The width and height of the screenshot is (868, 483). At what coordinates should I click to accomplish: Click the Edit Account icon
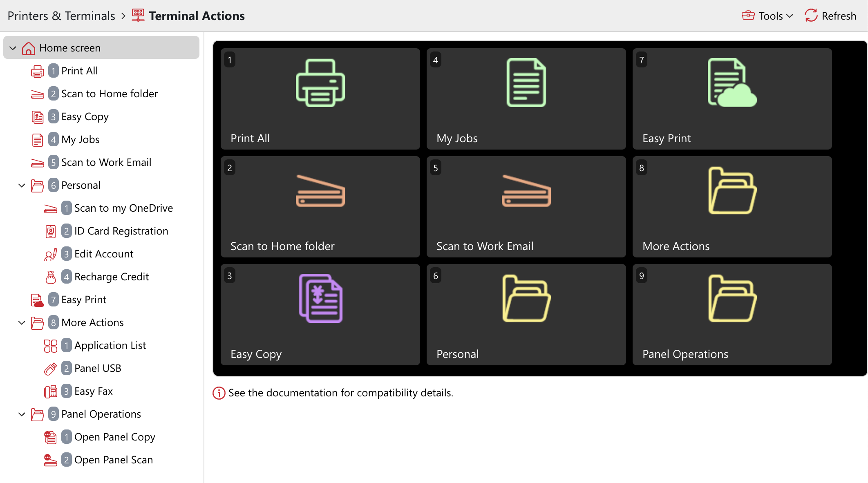[x=51, y=254]
